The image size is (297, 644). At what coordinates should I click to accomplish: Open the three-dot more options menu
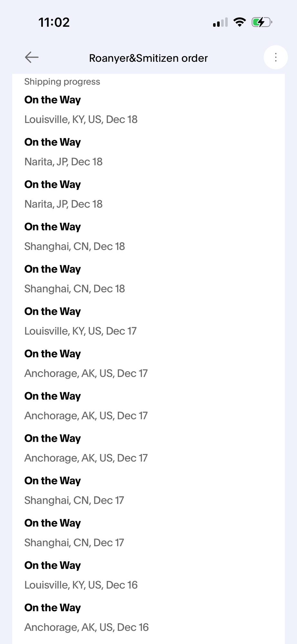275,58
